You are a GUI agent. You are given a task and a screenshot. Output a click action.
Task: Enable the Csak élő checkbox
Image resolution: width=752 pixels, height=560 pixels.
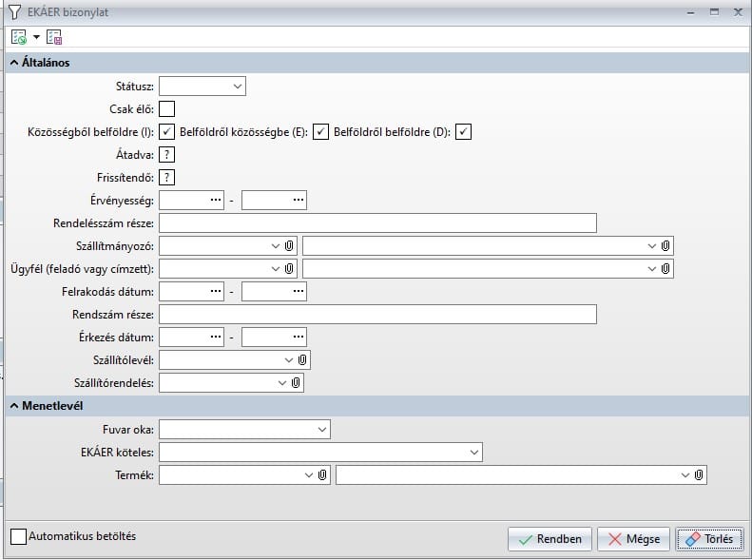point(167,108)
